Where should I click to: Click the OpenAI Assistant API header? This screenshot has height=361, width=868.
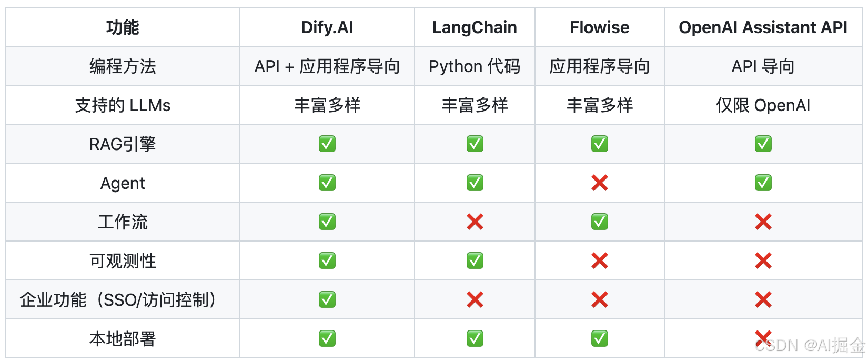763,27
